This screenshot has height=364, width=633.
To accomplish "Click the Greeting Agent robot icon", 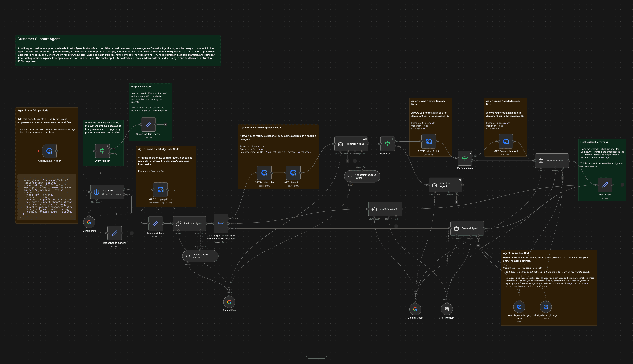I will click(x=374, y=209).
